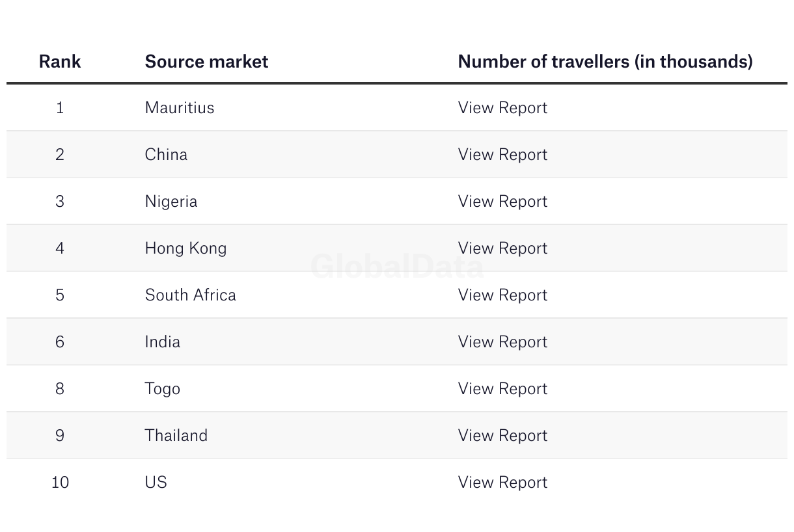
Task: Click the Source market column header
Action: click(x=206, y=61)
